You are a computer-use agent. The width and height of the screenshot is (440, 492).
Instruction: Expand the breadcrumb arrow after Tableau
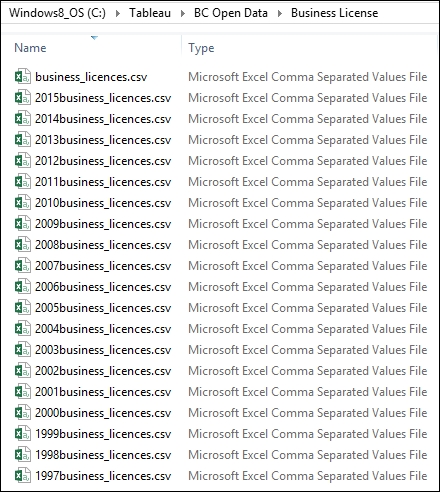183,14
